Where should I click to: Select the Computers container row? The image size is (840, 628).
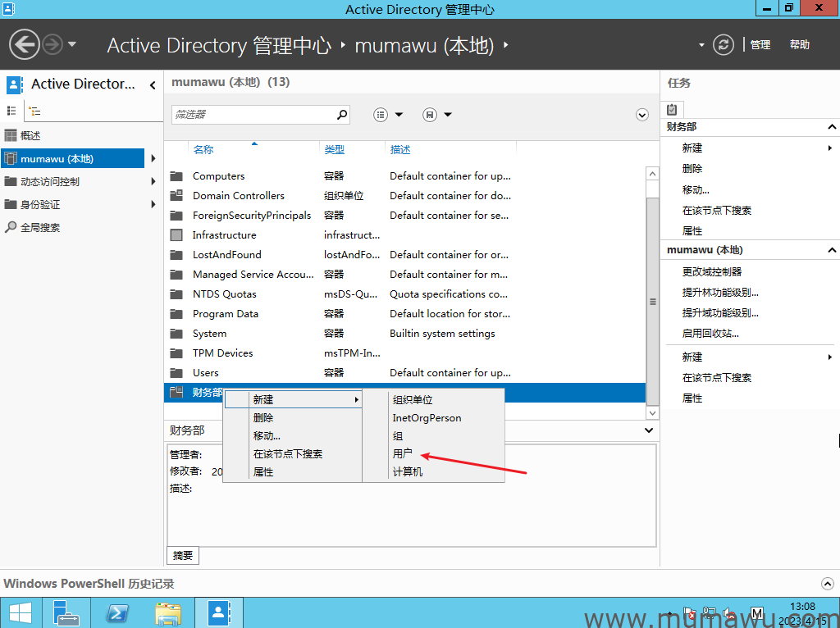[404, 176]
